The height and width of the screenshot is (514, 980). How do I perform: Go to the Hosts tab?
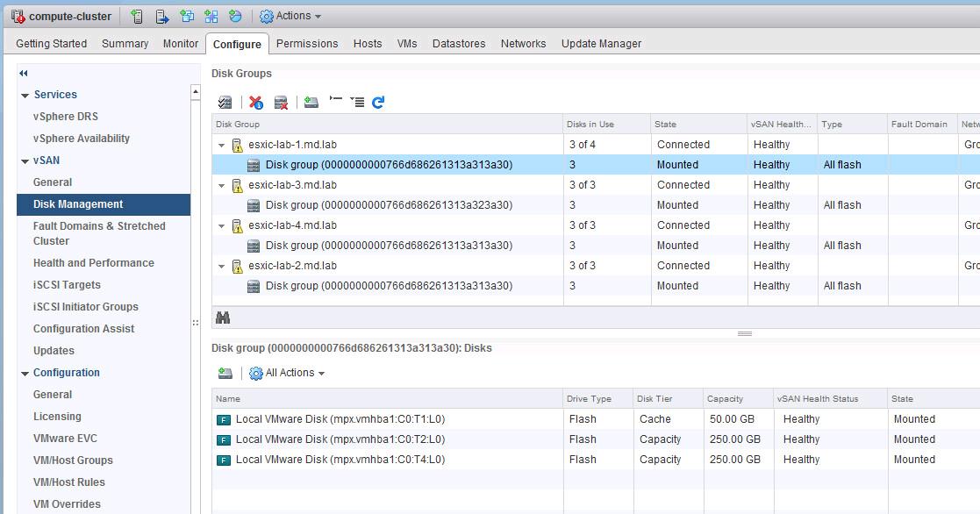[x=368, y=44]
